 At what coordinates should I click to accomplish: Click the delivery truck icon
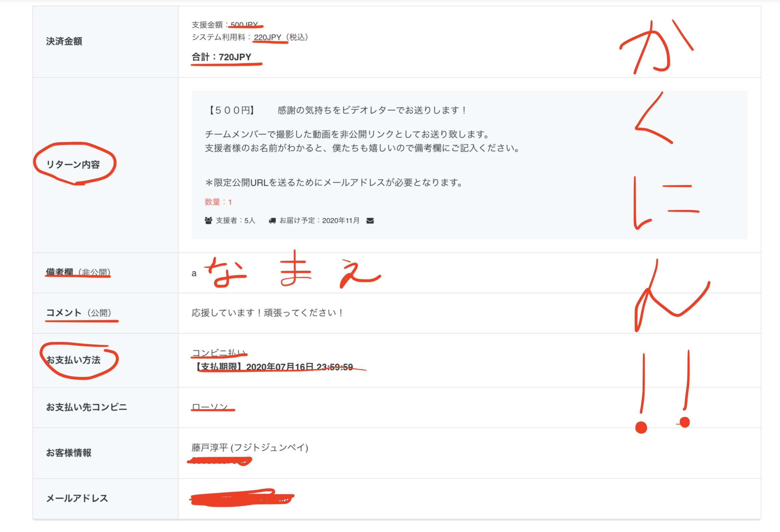(x=272, y=220)
